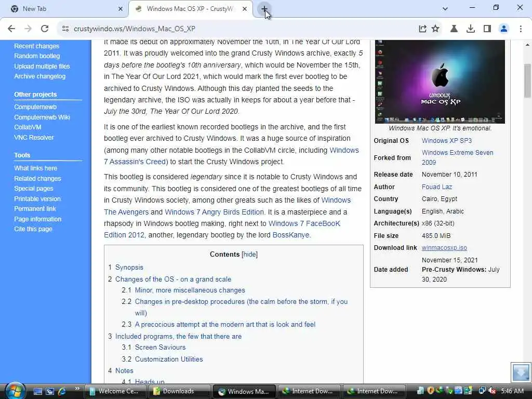Select the Windows Mac OS XP tab
Viewport: 532px width, 399px height.
pos(191,9)
